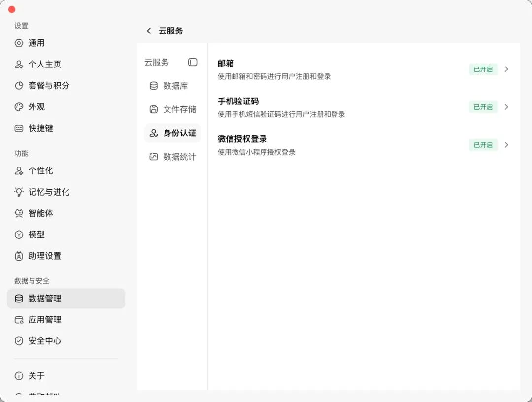Open the 关于 page
532x402 pixels.
tap(66, 376)
